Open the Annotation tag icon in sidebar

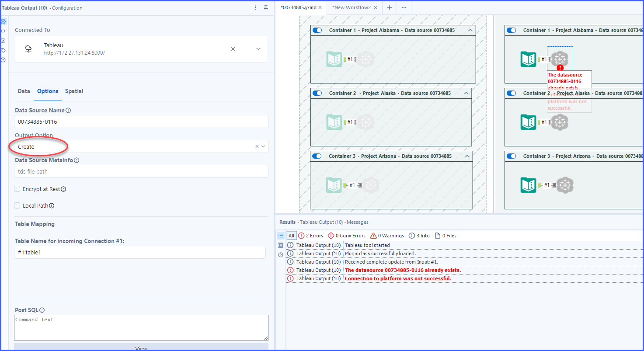(3, 50)
